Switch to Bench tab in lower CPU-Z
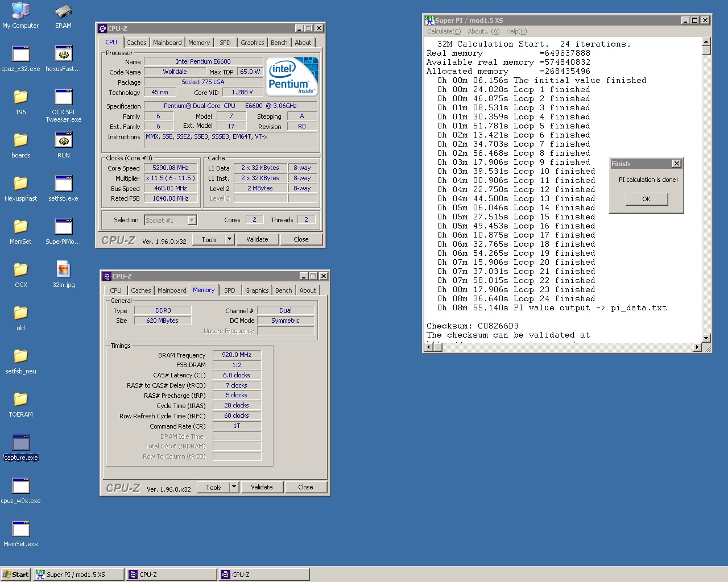 click(284, 290)
